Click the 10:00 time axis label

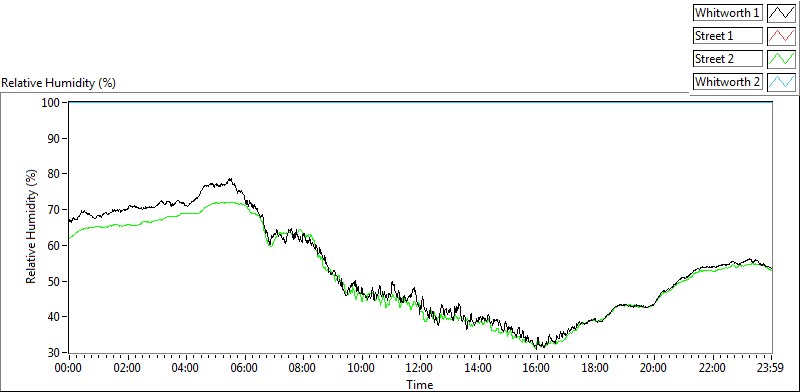click(x=362, y=367)
